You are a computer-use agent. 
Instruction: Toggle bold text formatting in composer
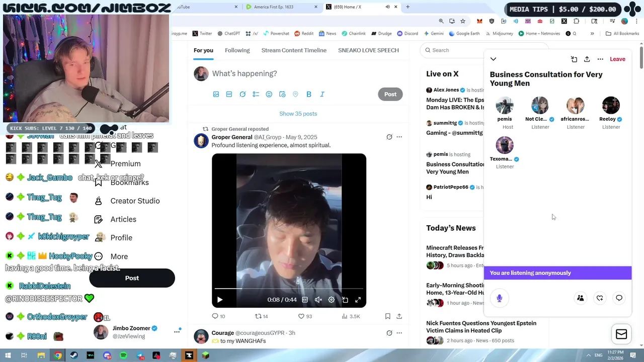coord(309,94)
